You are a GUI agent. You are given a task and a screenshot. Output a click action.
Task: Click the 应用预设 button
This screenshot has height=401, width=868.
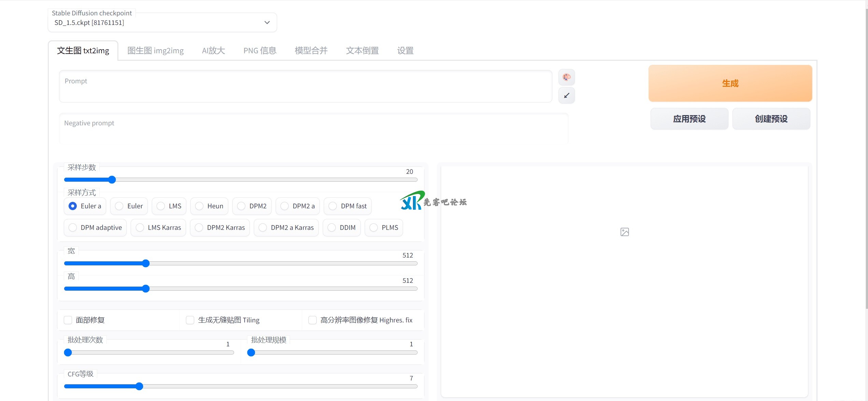(689, 119)
